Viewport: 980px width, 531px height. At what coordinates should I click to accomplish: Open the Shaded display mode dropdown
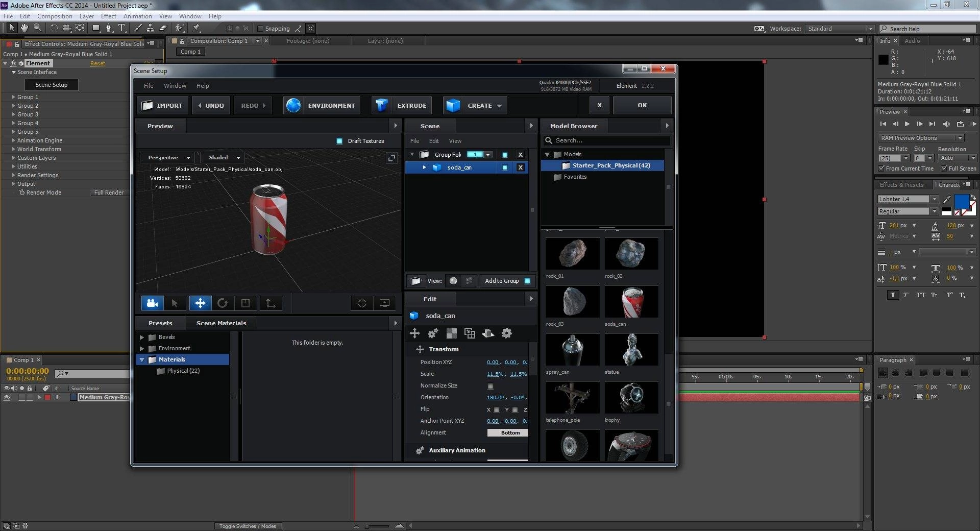(223, 158)
